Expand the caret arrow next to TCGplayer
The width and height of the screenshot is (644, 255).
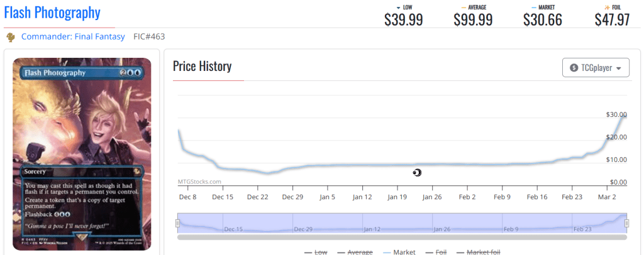[619, 68]
